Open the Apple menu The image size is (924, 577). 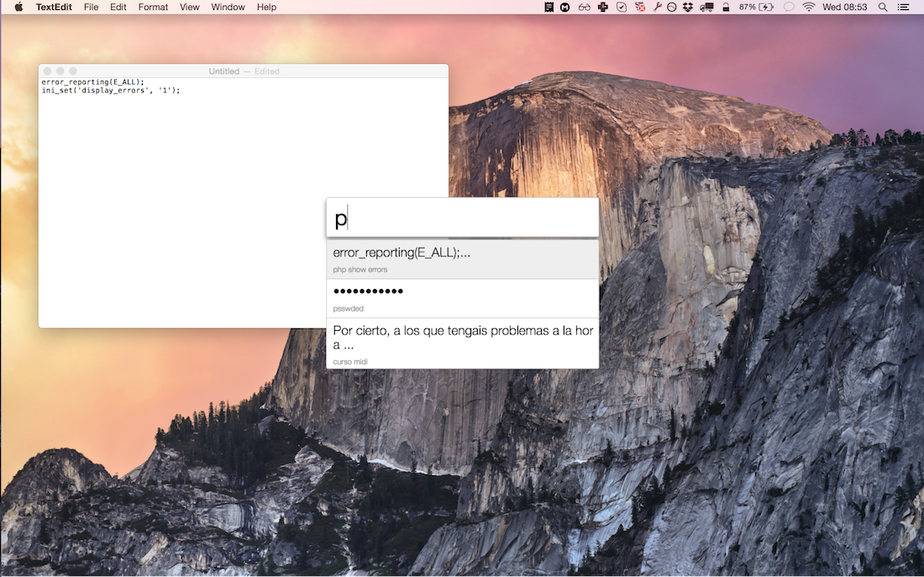point(18,7)
